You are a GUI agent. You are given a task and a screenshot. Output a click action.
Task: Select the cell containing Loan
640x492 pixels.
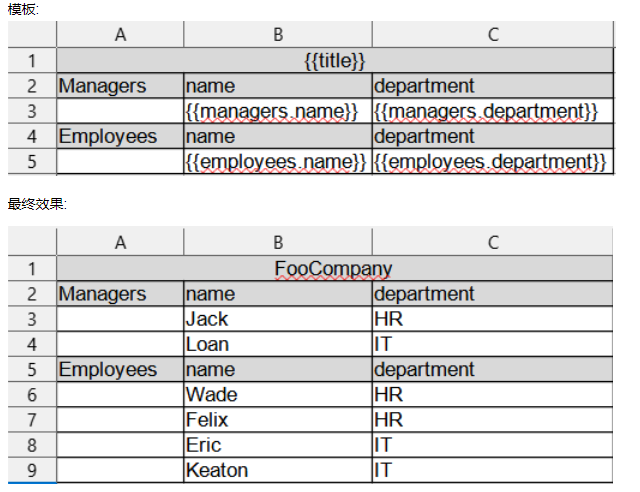(x=278, y=344)
